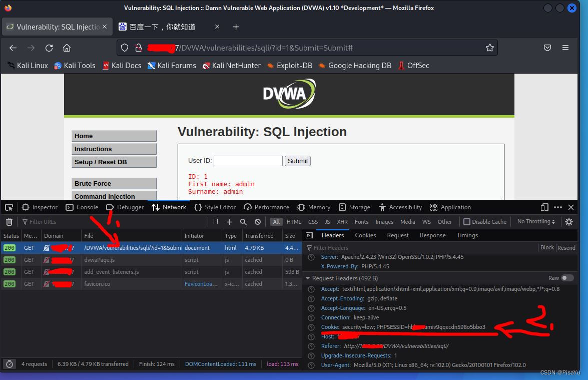Activate the element picker in DevTools

(9, 207)
